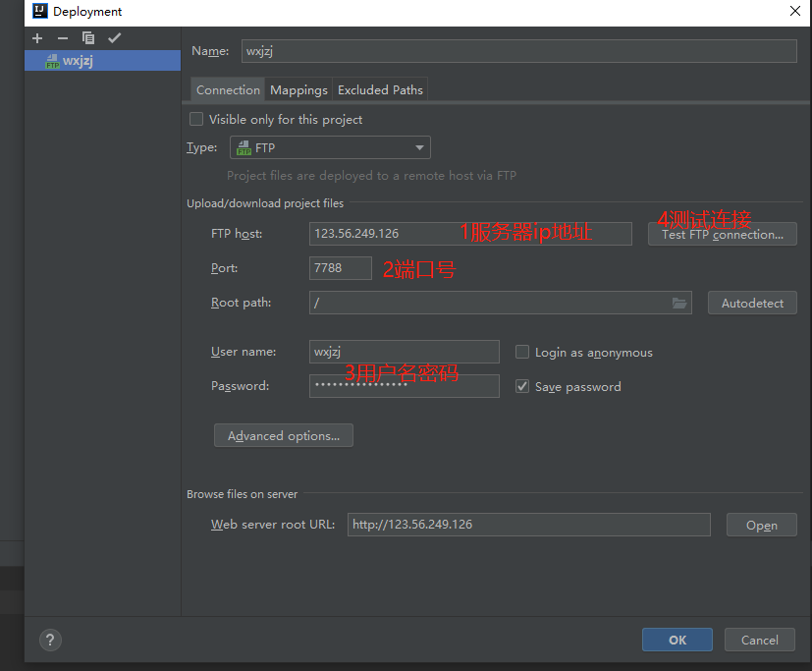The image size is (812, 671).
Task: Open the Type dropdown
Action: [421, 147]
